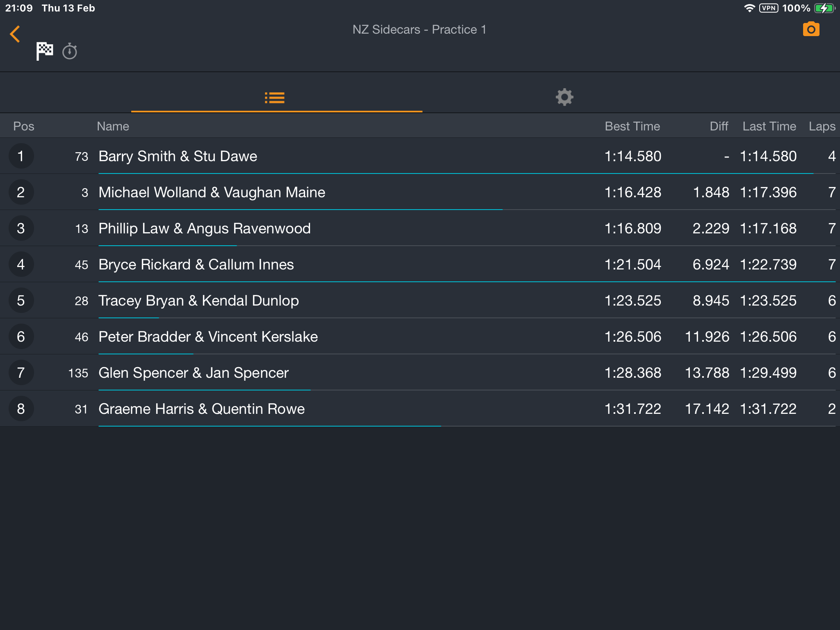Tap the stopwatch timer icon

[x=70, y=51]
